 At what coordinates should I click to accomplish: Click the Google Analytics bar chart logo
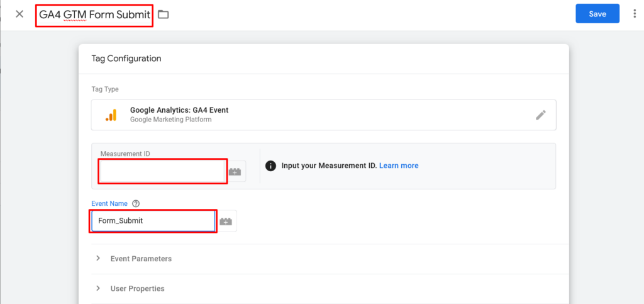tap(111, 115)
